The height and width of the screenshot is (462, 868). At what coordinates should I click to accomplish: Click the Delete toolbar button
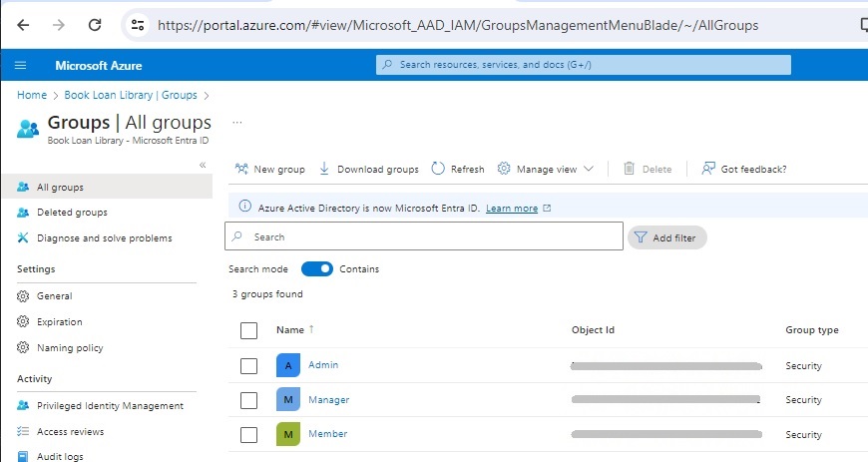pyautogui.click(x=648, y=169)
